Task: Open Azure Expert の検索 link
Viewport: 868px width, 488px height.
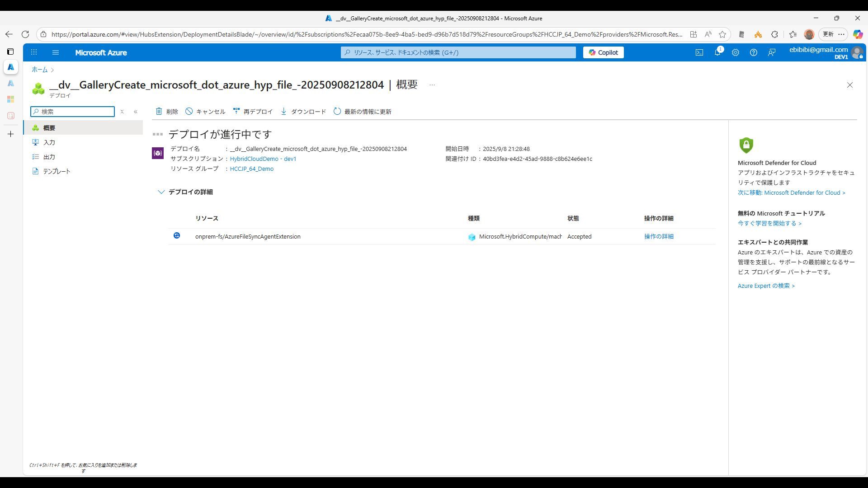Action: (x=766, y=286)
